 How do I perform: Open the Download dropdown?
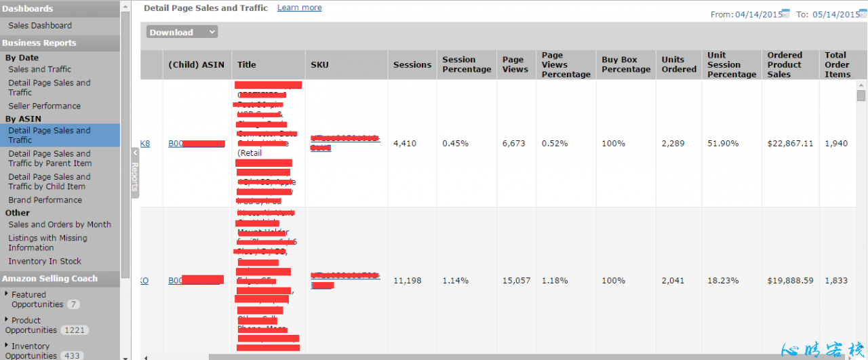point(182,32)
